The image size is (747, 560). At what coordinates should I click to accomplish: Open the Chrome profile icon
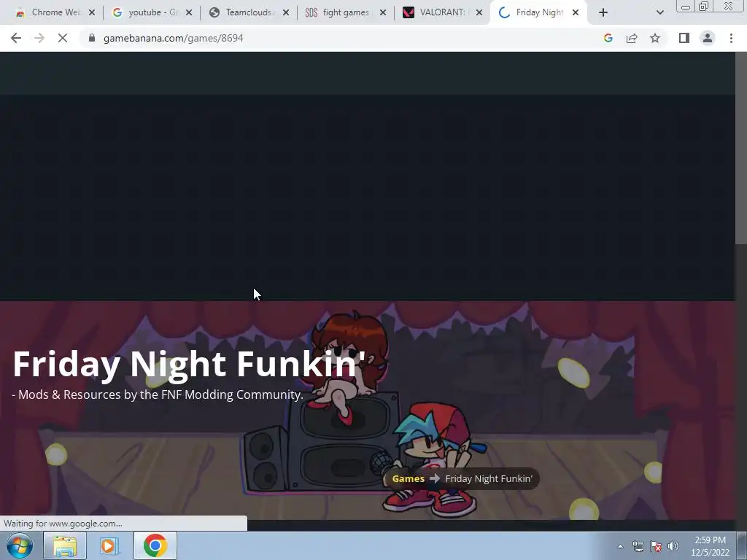[708, 38]
